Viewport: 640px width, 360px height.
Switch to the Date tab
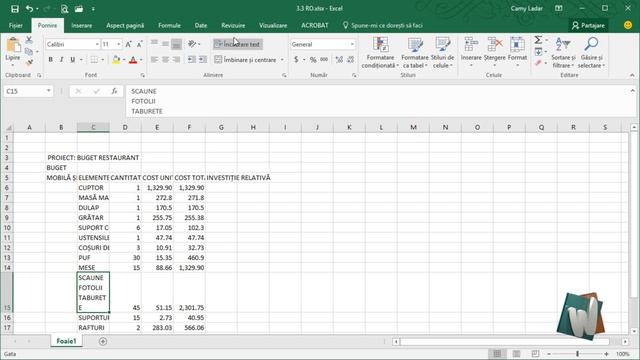pyautogui.click(x=200, y=25)
